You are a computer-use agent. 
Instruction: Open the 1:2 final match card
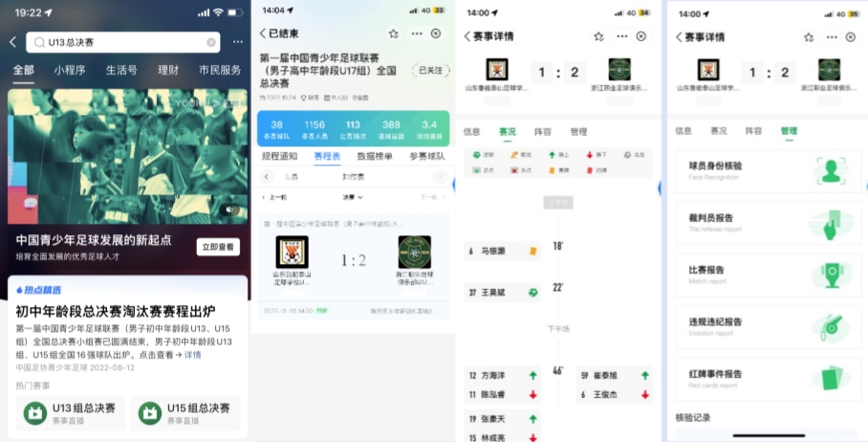click(x=353, y=266)
